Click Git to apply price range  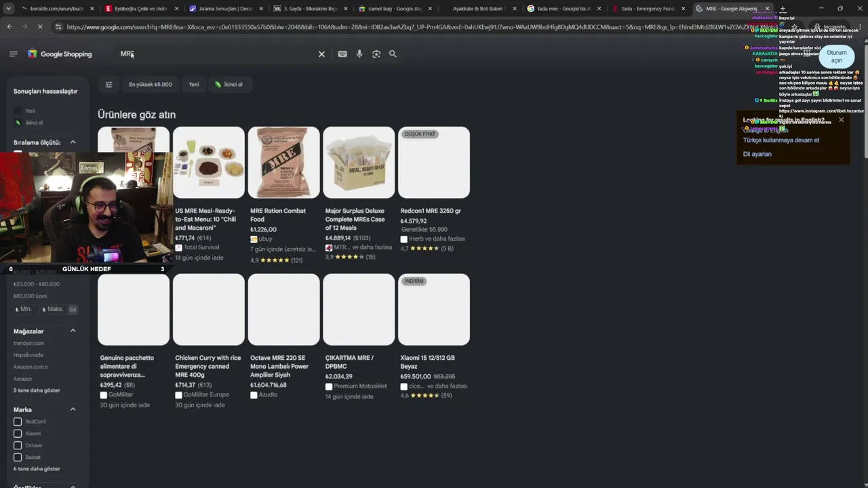tap(73, 310)
